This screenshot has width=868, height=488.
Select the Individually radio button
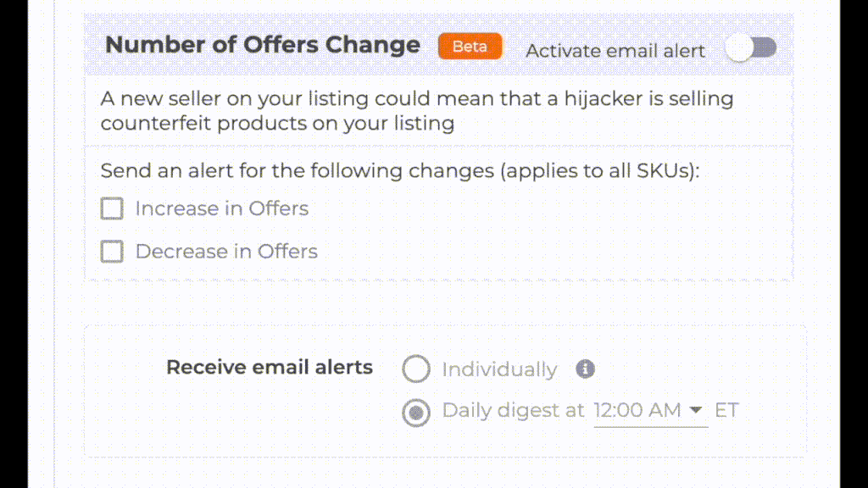(416, 369)
